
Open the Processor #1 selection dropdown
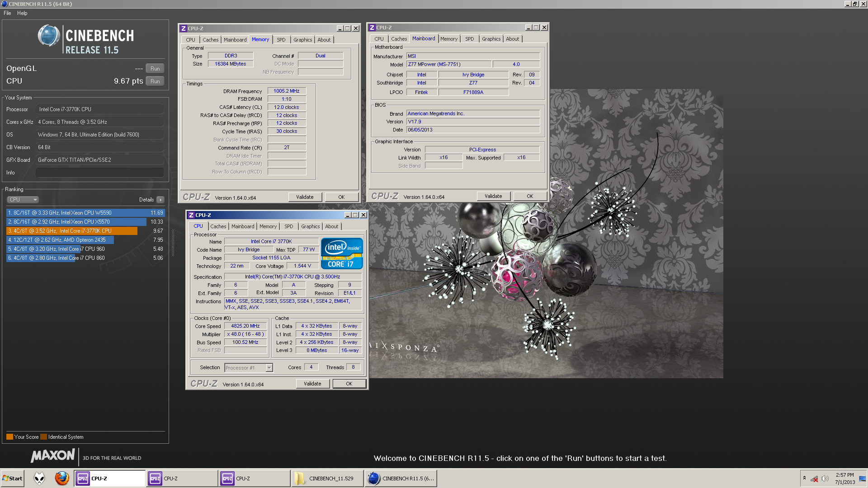click(x=249, y=368)
